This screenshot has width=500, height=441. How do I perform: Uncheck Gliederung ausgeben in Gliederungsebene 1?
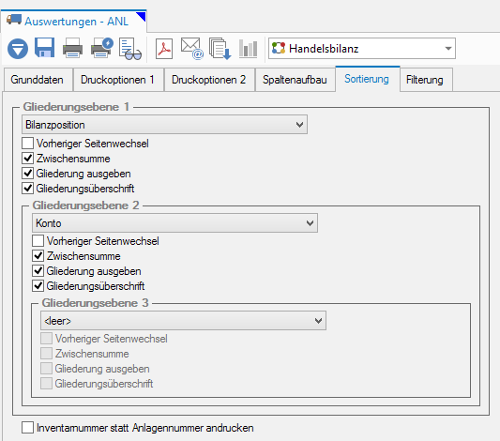[x=28, y=173]
